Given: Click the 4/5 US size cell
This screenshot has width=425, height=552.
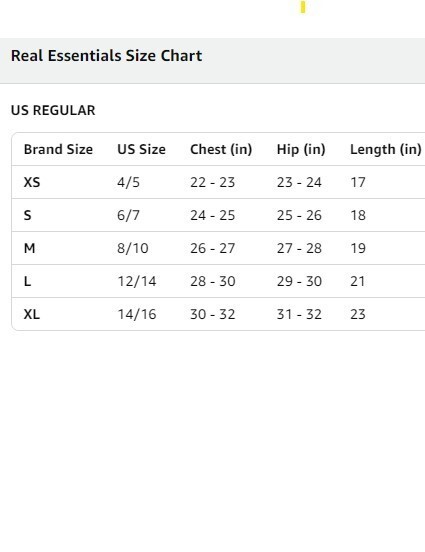Looking at the screenshot, I should pos(129,182).
